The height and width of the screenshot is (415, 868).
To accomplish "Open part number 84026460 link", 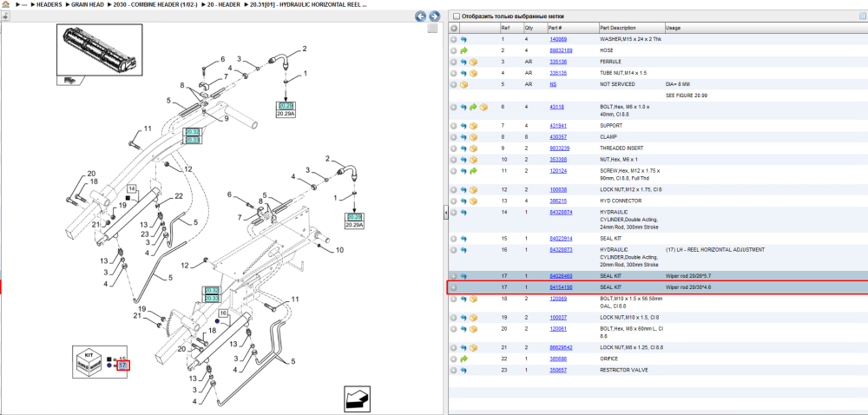I will tap(561, 275).
